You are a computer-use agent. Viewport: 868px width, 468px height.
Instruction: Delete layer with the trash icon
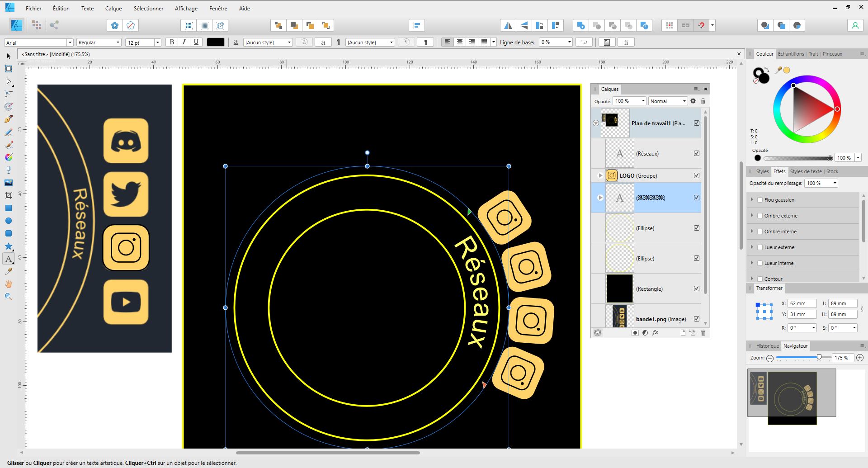point(703,333)
